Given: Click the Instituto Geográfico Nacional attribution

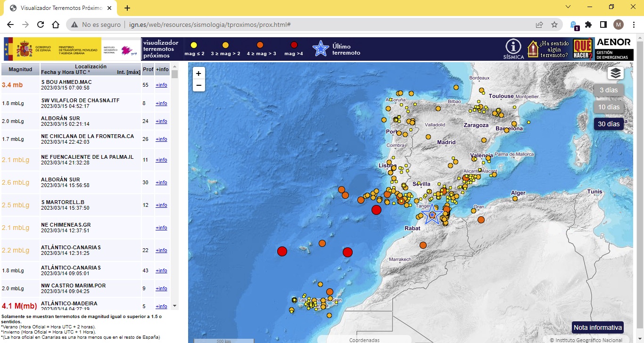Looking at the screenshot, I should (586, 340).
